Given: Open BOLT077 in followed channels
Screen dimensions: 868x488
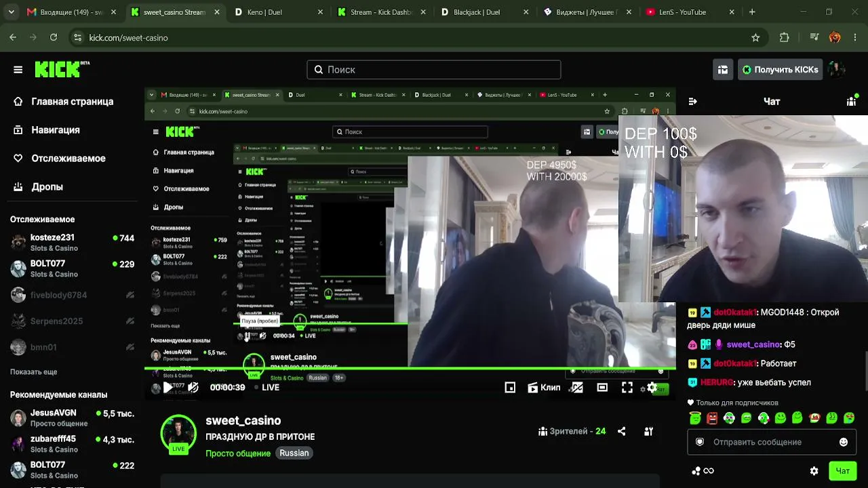Looking at the screenshot, I should [x=72, y=268].
